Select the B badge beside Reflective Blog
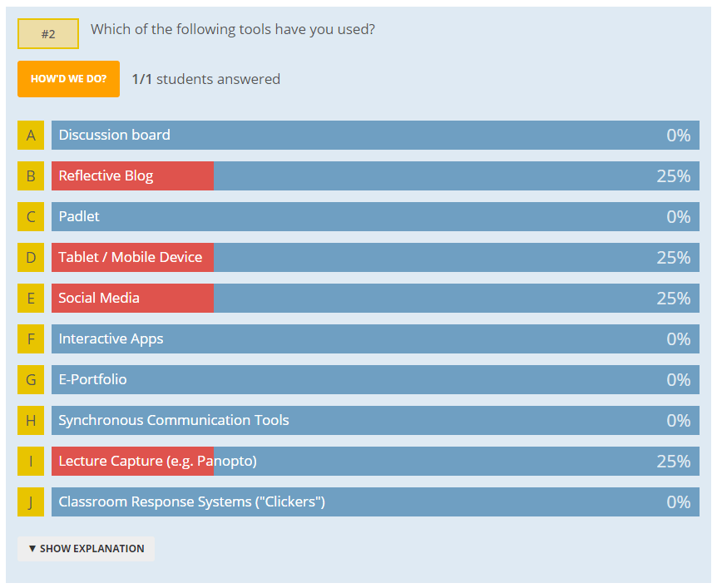 tap(32, 175)
